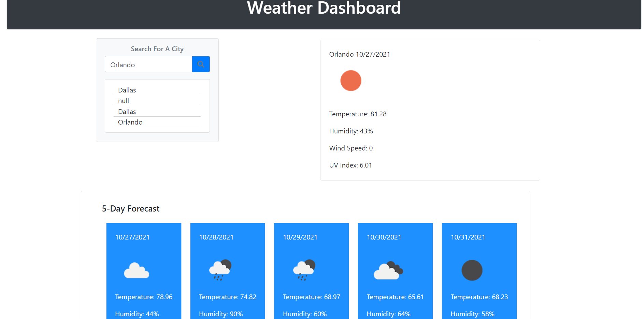
Task: Click Temperature: 78.96 in the forecast
Action: click(144, 297)
